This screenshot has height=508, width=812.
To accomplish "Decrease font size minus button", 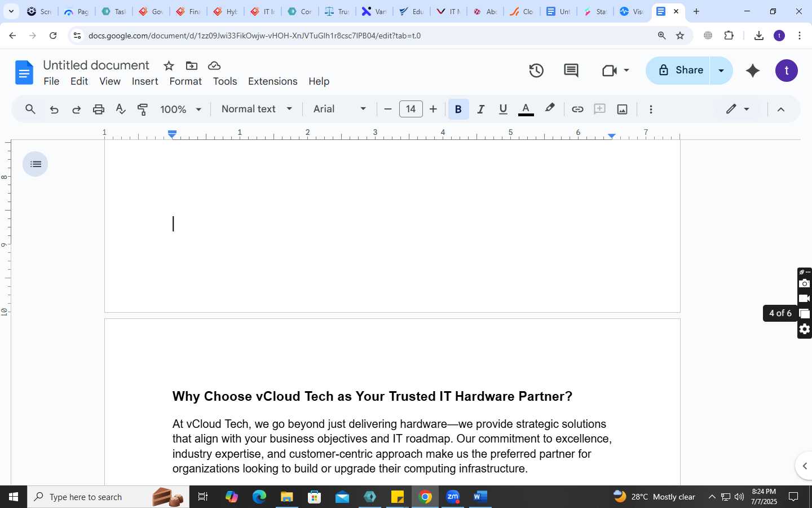I will 388,110.
